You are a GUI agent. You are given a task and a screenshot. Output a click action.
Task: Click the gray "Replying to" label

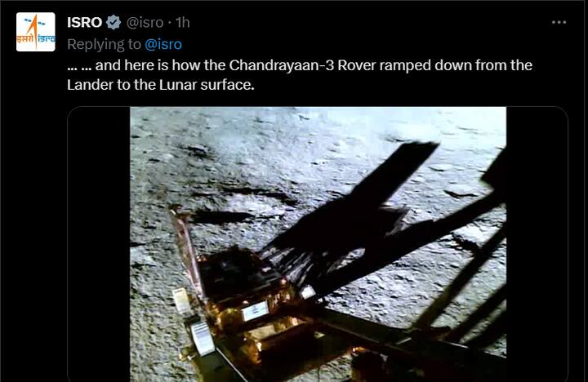point(104,43)
